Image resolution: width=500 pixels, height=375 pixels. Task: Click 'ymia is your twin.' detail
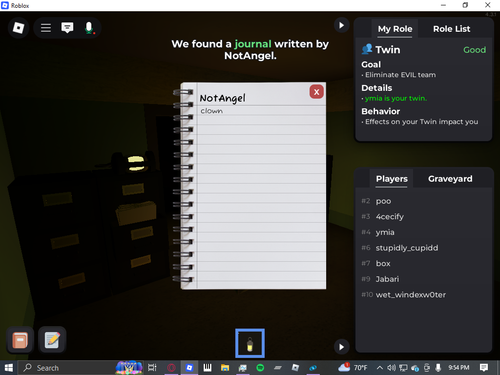[x=396, y=98]
